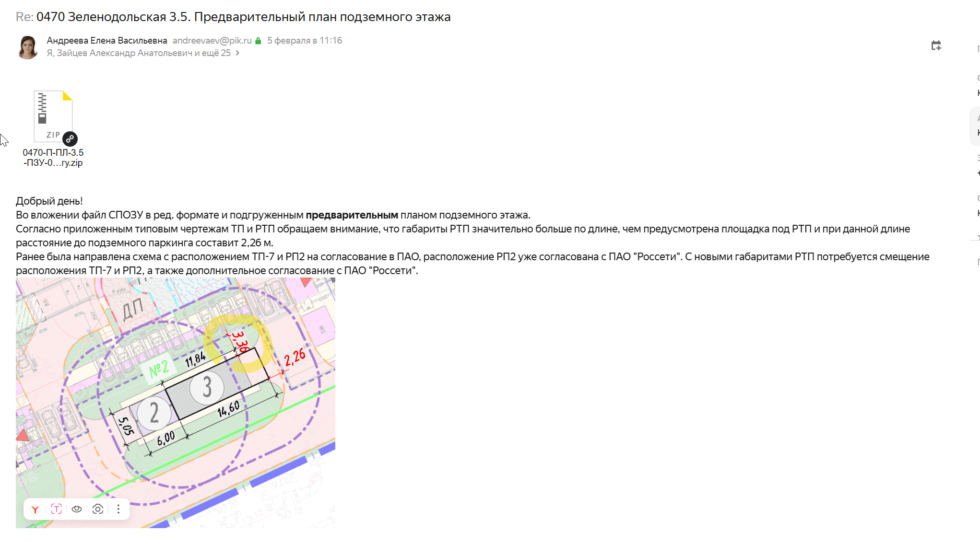This screenshot has height=543, width=980.
Task: Click sender avatar of Андреева Елена
Action: click(x=28, y=47)
